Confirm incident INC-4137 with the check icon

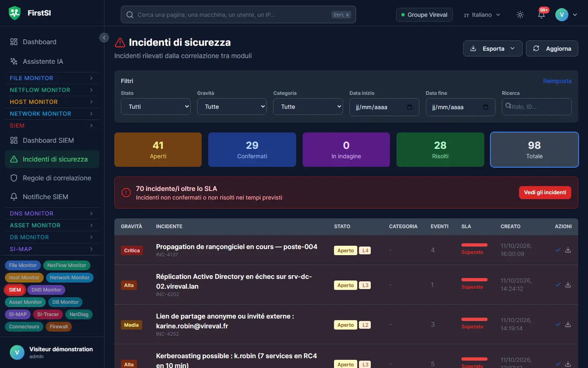(558, 250)
